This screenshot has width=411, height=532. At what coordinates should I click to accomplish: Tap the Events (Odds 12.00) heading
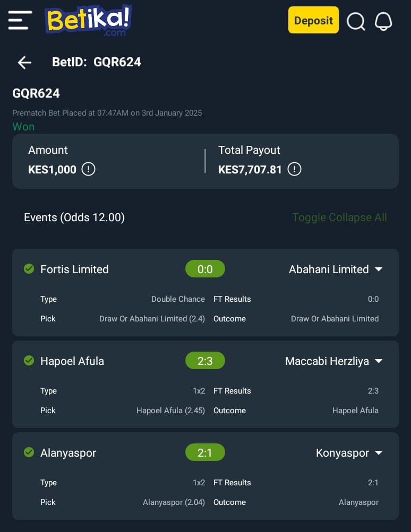74,217
